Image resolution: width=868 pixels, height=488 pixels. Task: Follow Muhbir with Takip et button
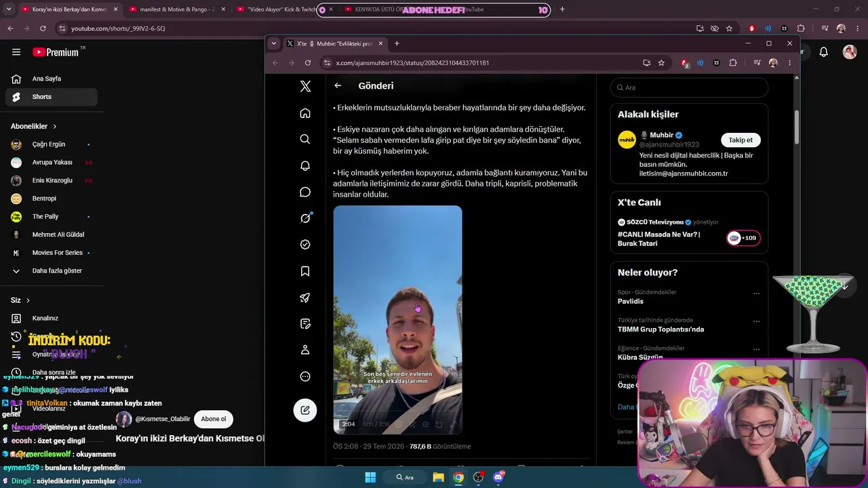point(741,140)
